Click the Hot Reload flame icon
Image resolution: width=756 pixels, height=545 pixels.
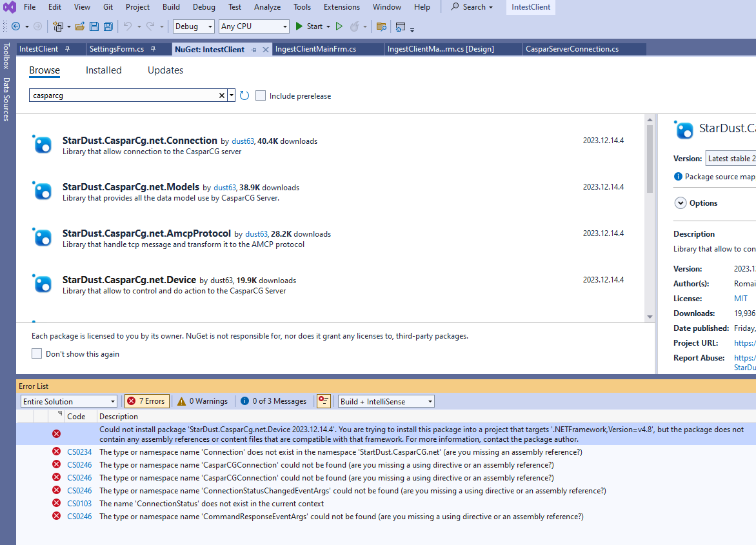(354, 26)
